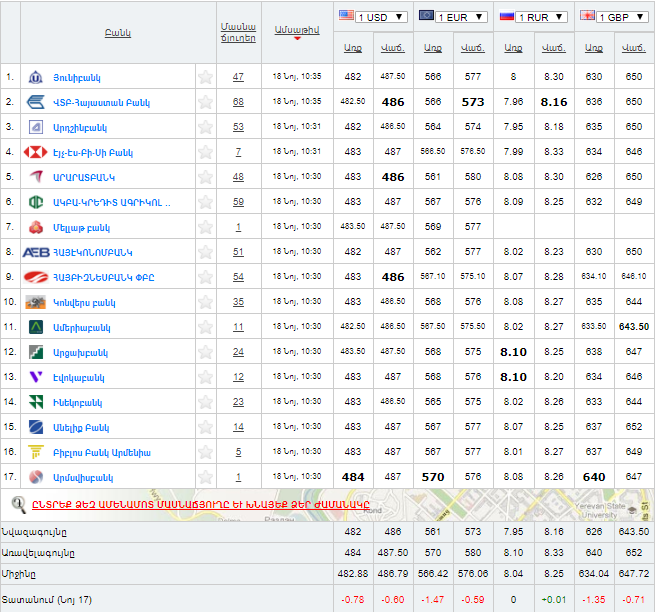Click the HSBC red hexagon logo in row 4
This screenshot has height=612, width=655.
tap(36, 152)
